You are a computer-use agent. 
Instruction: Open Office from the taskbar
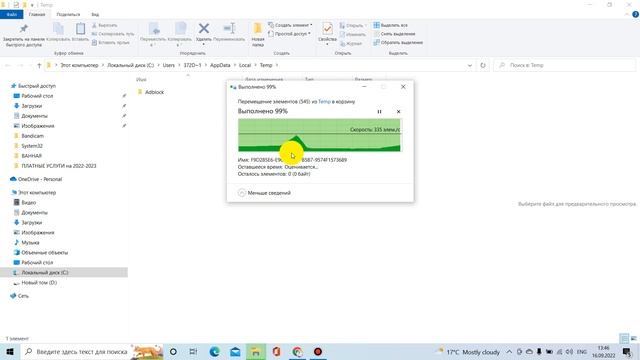pyautogui.click(x=276, y=351)
